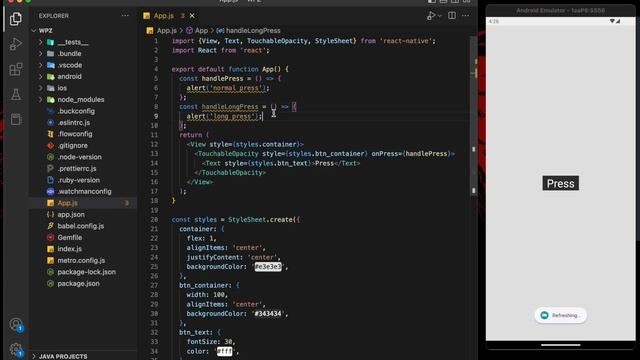The width and height of the screenshot is (640, 360).
Task: Open the .node-version file
Action: click(79, 157)
